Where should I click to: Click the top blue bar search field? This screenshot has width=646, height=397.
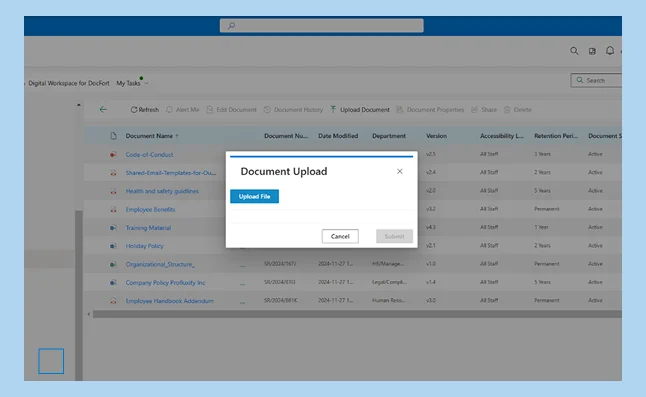(321, 26)
